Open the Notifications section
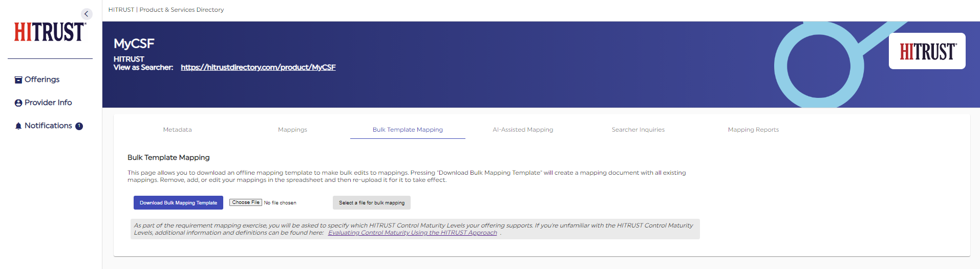Image resolution: width=980 pixels, height=269 pixels. [x=48, y=126]
